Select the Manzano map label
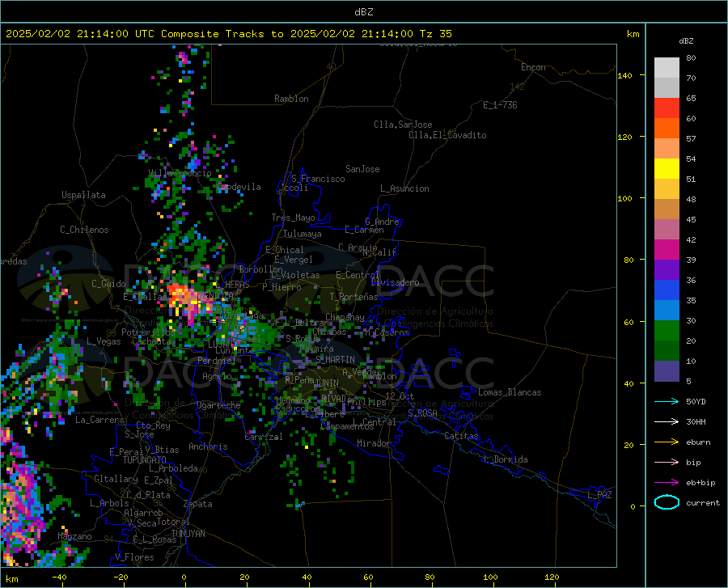 (74, 536)
